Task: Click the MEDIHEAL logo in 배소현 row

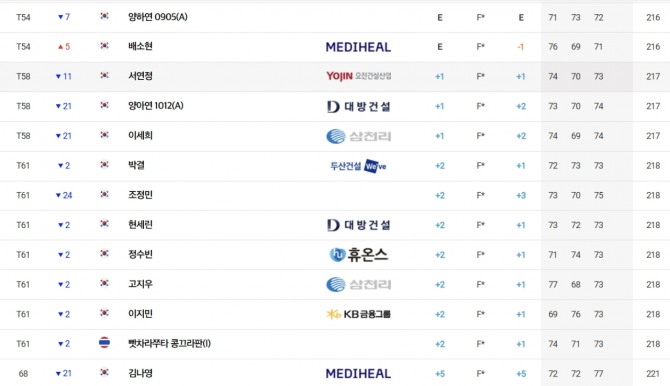Action: (358, 47)
